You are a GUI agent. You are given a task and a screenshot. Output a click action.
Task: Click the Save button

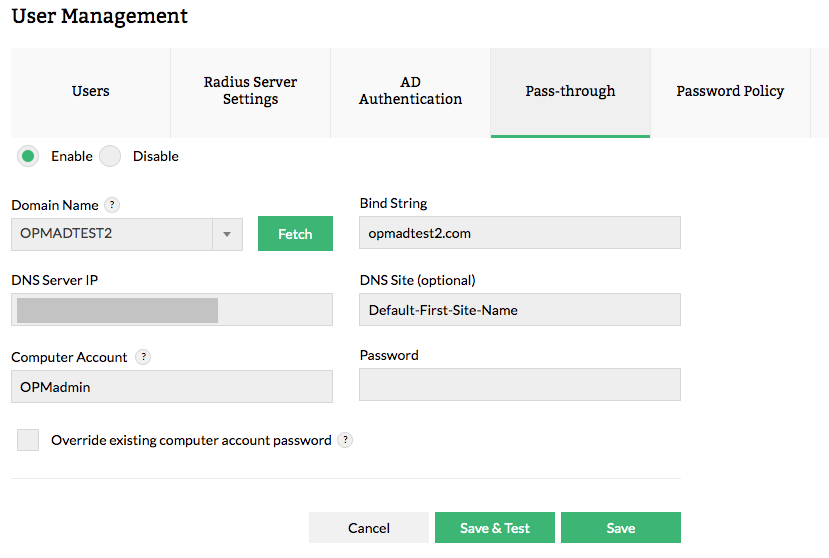pyautogui.click(x=621, y=528)
